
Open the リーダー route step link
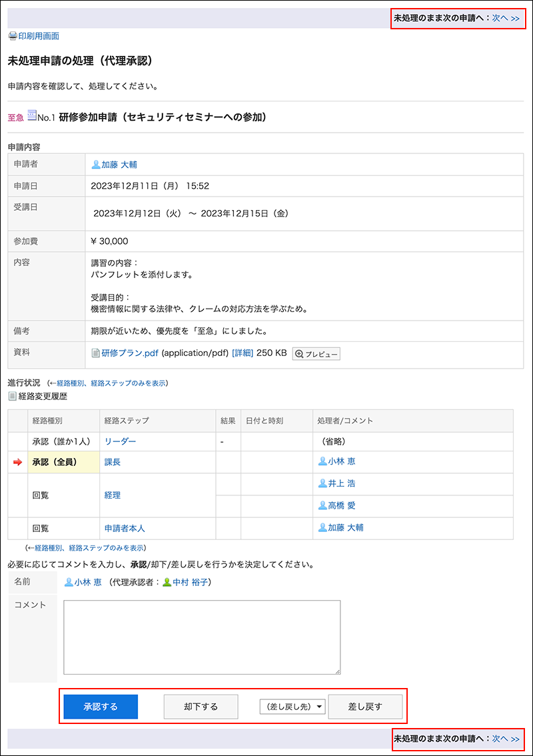(x=121, y=441)
